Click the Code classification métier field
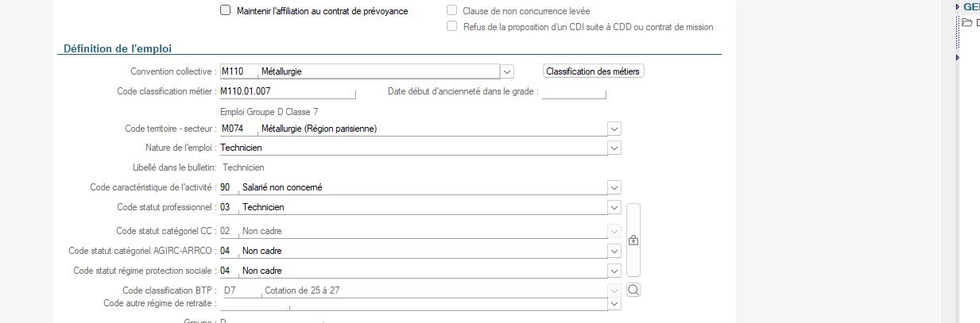Image resolution: width=980 pixels, height=323 pixels. (x=288, y=91)
